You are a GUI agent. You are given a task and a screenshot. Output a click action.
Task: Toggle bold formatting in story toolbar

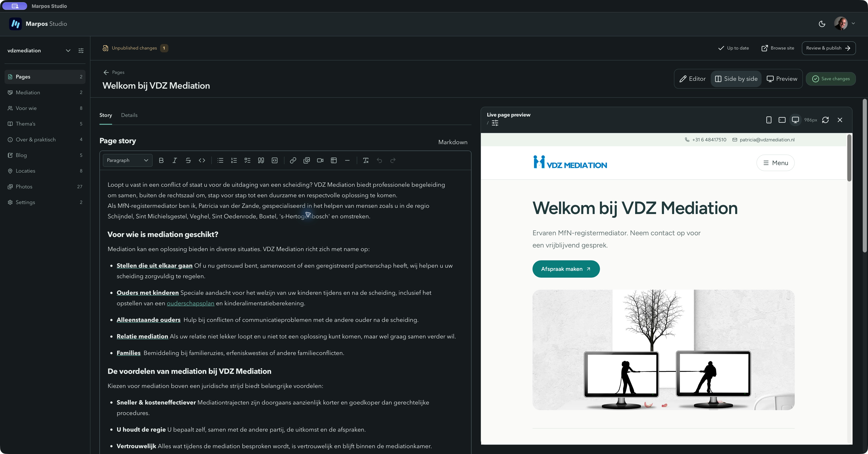(161, 160)
